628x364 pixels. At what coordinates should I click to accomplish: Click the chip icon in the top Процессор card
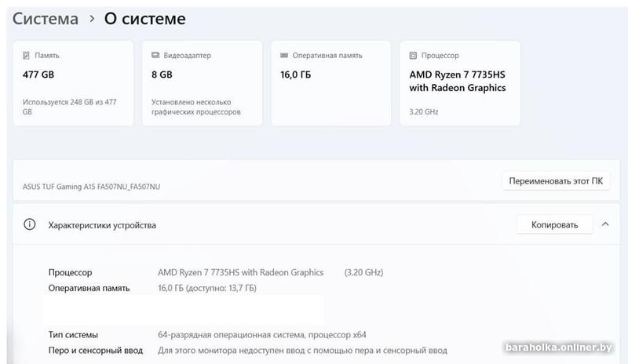(413, 56)
